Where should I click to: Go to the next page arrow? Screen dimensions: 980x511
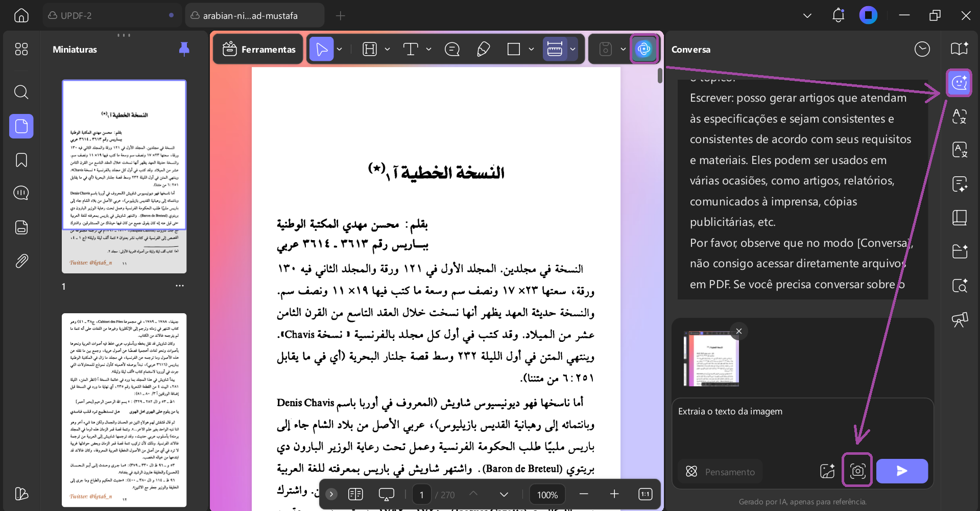point(504,494)
